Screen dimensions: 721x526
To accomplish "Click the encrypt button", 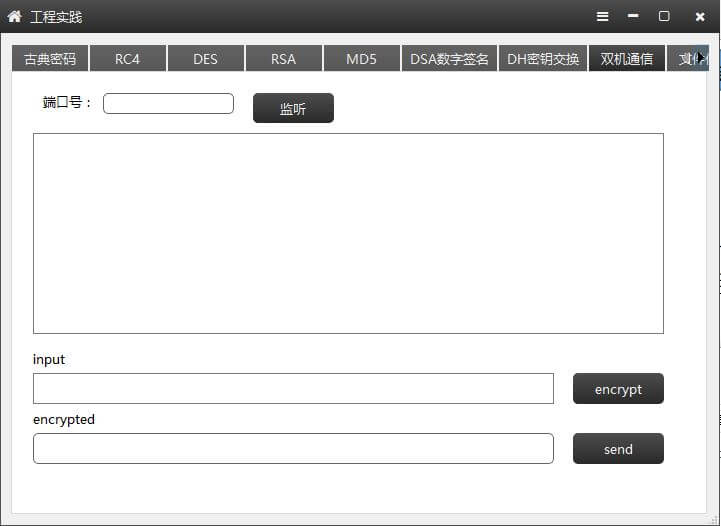I will pos(618,389).
